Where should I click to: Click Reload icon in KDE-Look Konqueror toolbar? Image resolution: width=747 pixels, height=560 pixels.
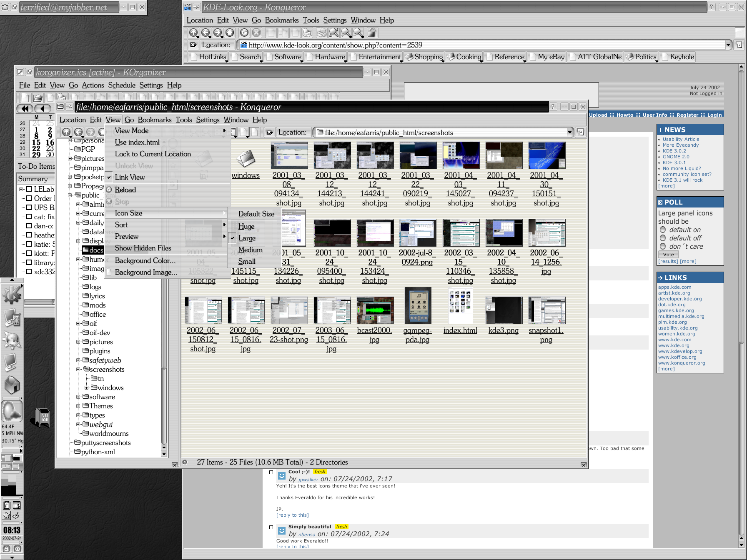point(245,32)
